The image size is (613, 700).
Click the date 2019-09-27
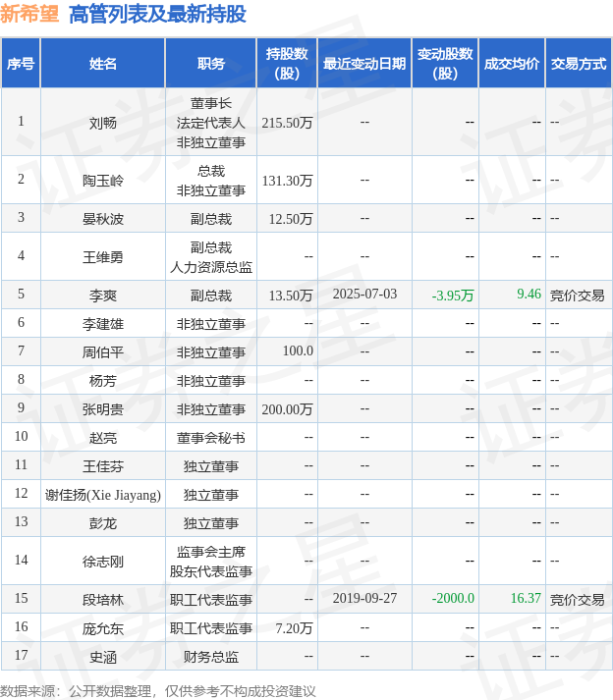tap(364, 598)
